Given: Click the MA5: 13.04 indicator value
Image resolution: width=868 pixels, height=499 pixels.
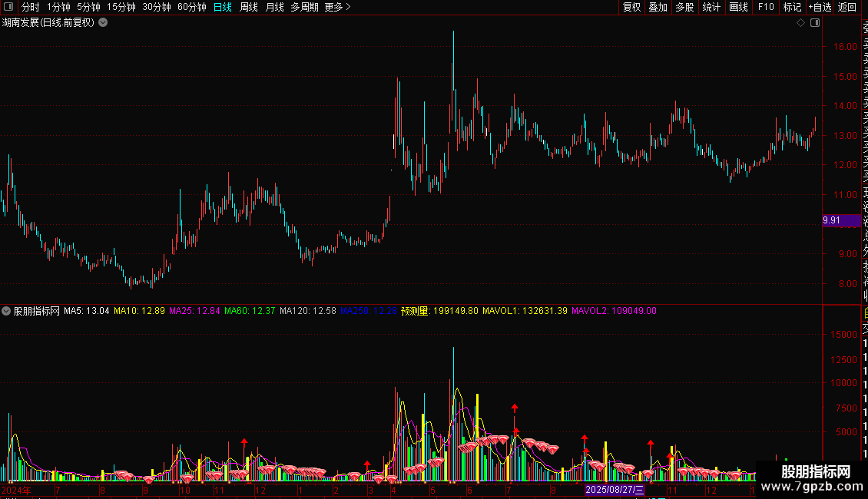Looking at the screenshot, I should [86, 311].
